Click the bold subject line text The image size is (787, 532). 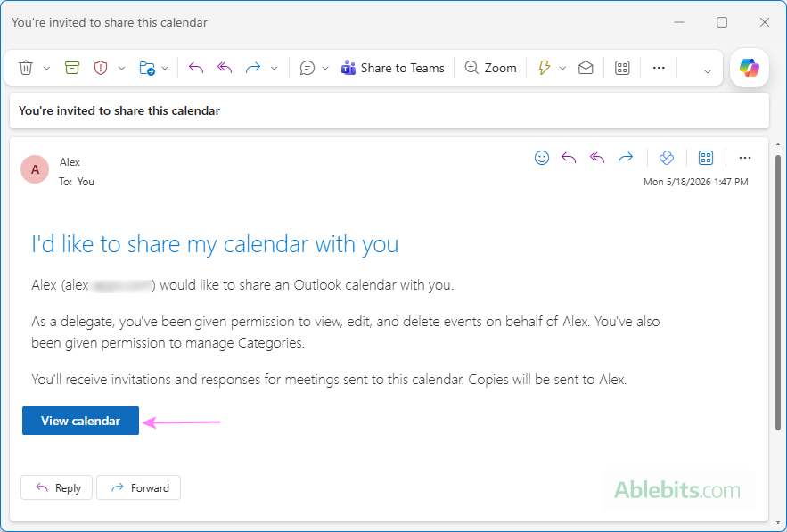119,110
